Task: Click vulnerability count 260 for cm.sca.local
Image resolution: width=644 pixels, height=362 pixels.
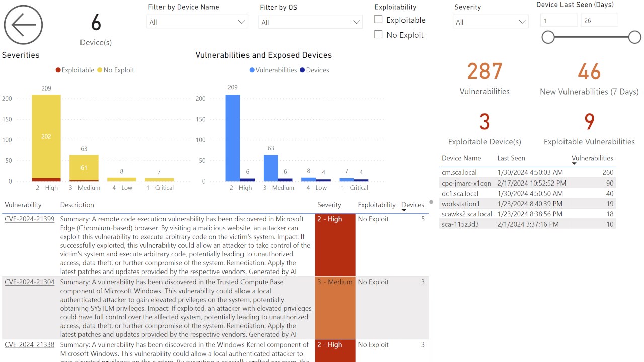Action: [608, 173]
